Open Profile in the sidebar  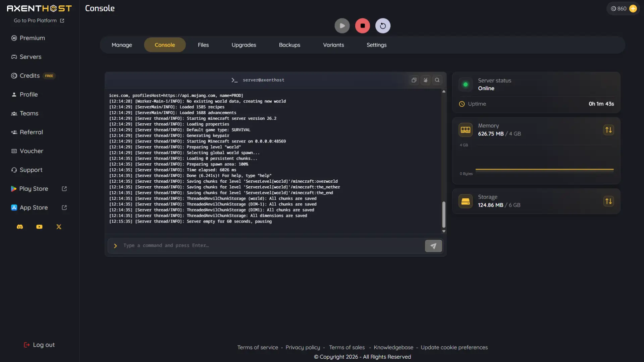click(24, 95)
